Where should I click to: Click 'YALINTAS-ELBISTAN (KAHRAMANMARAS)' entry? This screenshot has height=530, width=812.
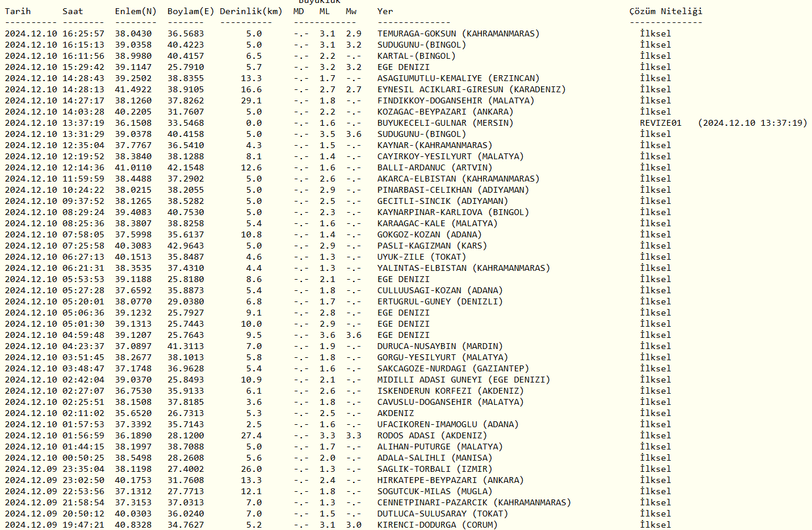[464, 268]
